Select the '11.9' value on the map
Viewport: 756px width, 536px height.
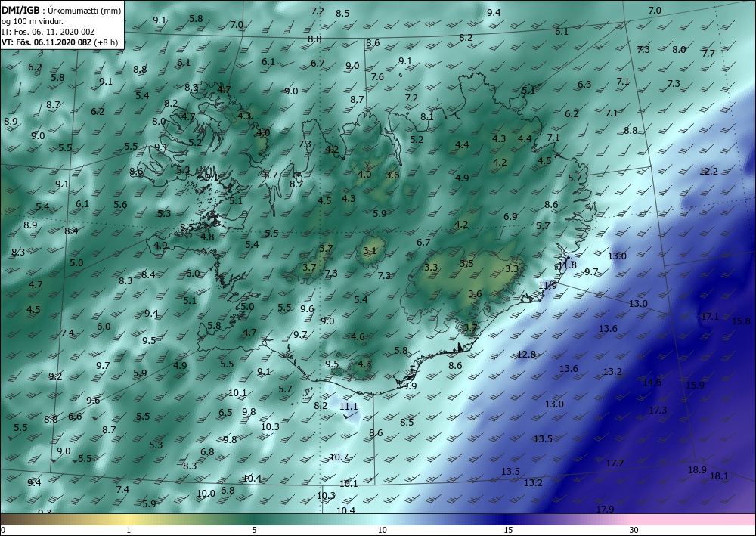(x=547, y=285)
